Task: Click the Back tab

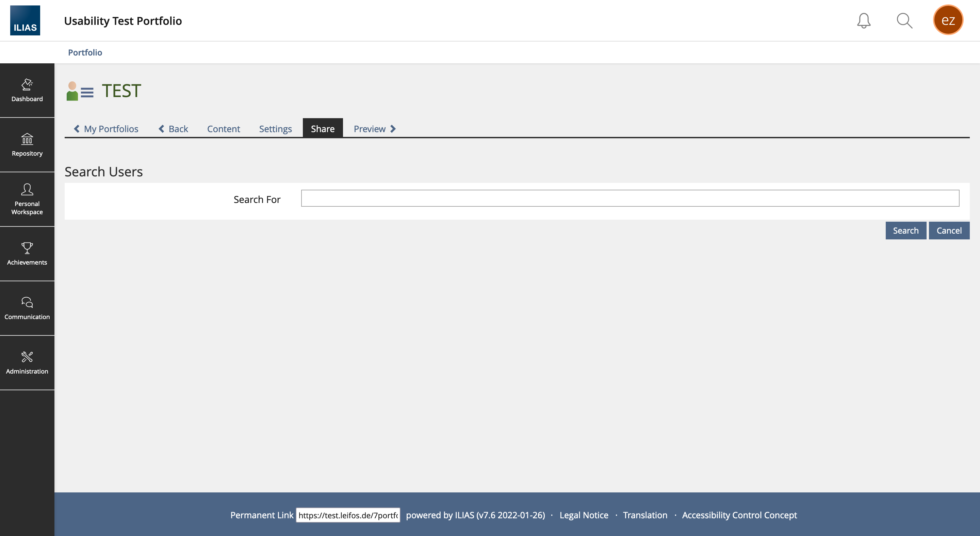Action: pos(174,129)
